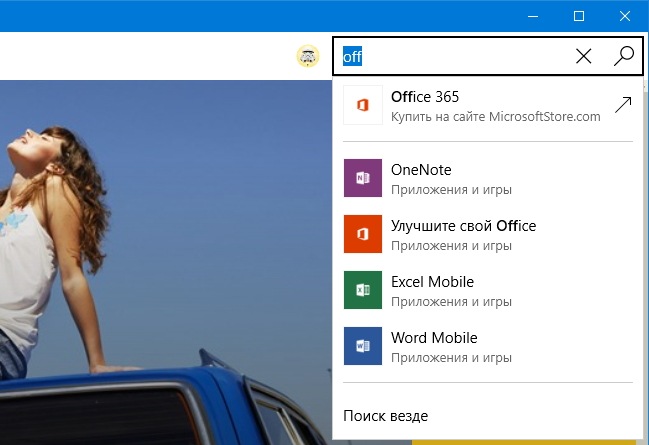Image resolution: width=649 pixels, height=445 pixels.
Task: Open the Office 365 icon tile
Action: (x=363, y=105)
